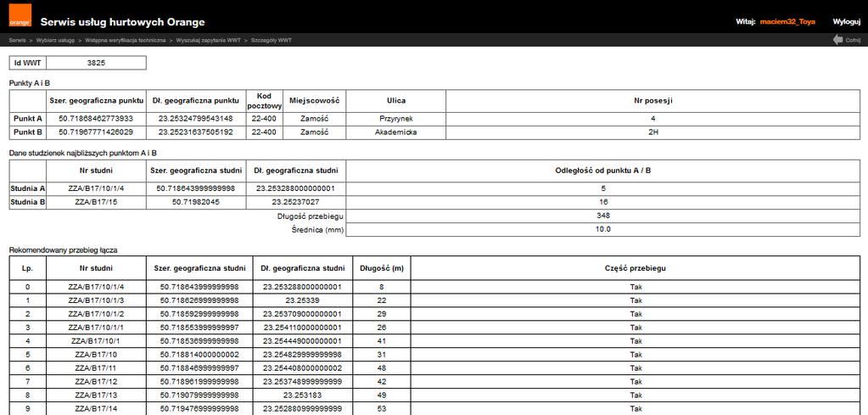Select Studnia B latitude 50.71982045

[x=196, y=202]
